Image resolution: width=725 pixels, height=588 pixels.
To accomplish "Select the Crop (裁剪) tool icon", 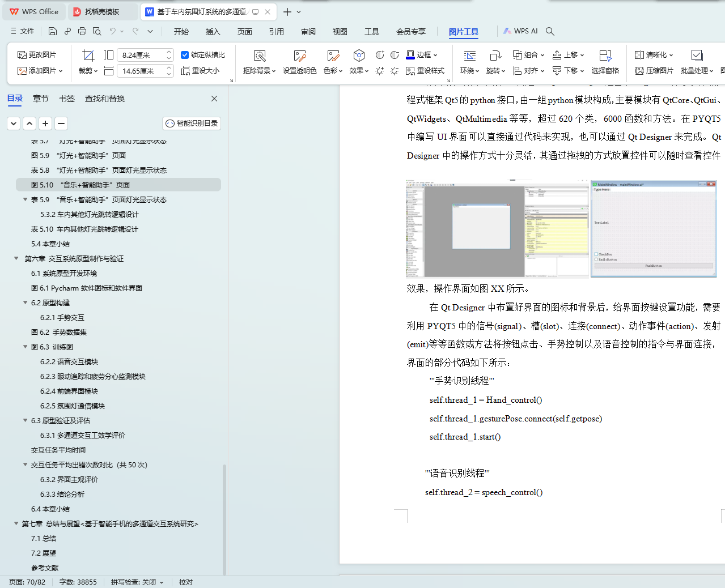I will click(x=88, y=56).
